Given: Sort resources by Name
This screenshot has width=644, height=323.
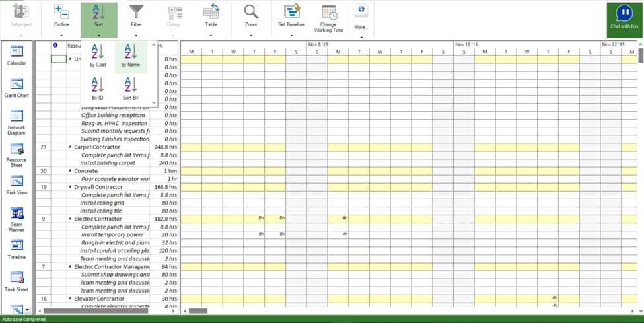Looking at the screenshot, I should pos(131,57).
